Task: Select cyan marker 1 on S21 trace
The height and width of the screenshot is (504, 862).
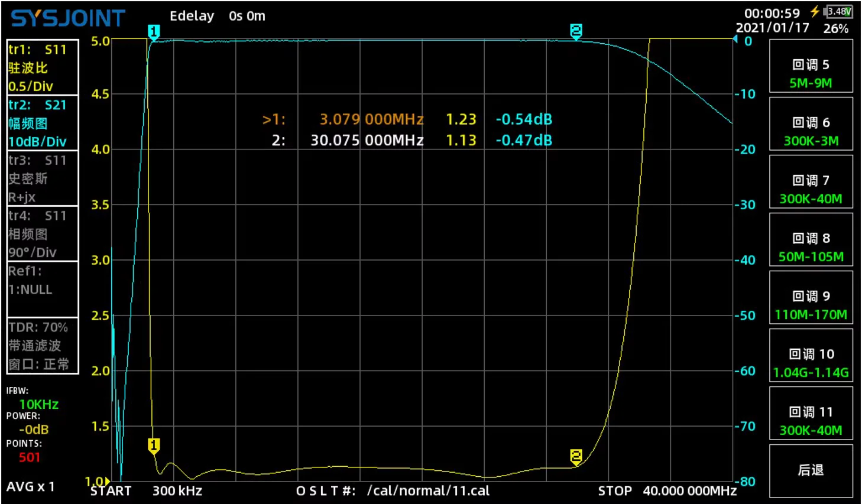Action: click(154, 31)
